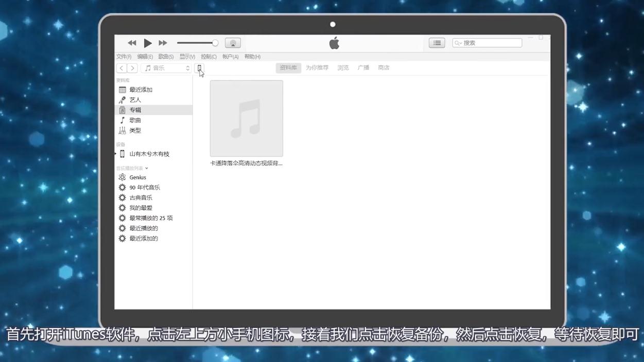The height and width of the screenshot is (362, 644).
Task: Click the 类型 genre icon
Action: point(122,131)
